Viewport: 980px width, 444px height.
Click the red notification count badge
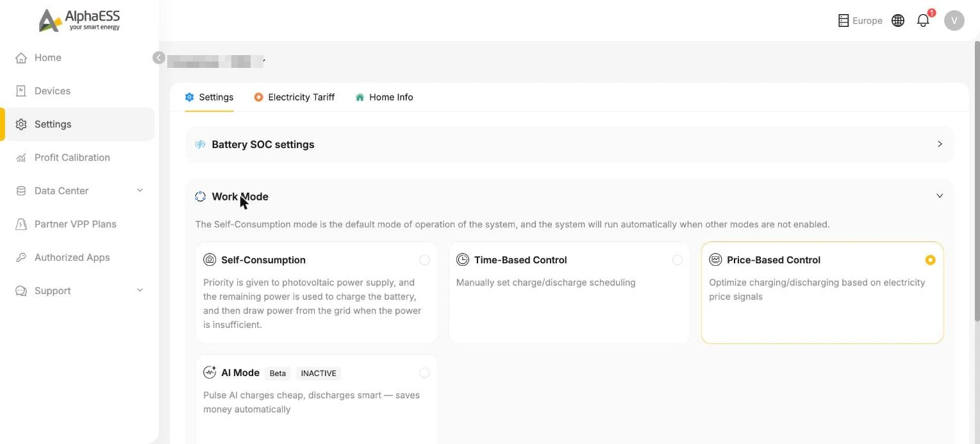931,13
